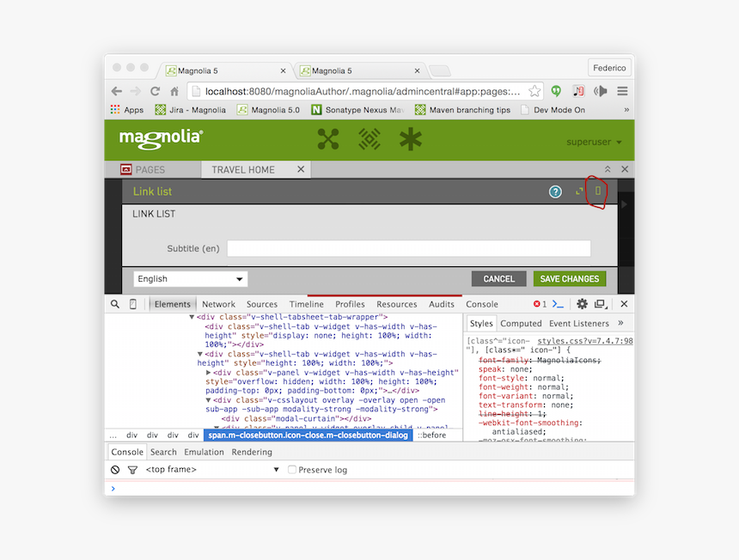The image size is (739, 560).
Task: Expand breadcrumb ellipsis in DevTools
Action: click(113, 435)
